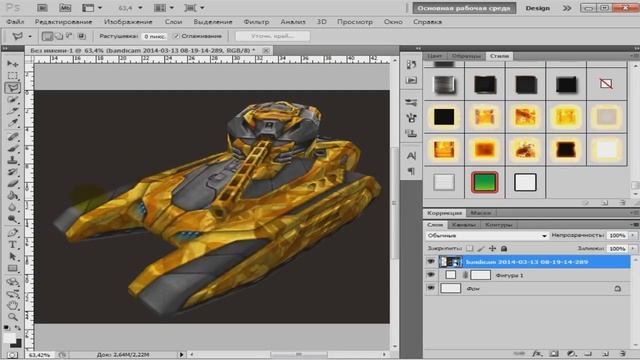This screenshot has height=360, width=640.
Task: Open the Заливка fill slider arrow
Action: coord(633,248)
